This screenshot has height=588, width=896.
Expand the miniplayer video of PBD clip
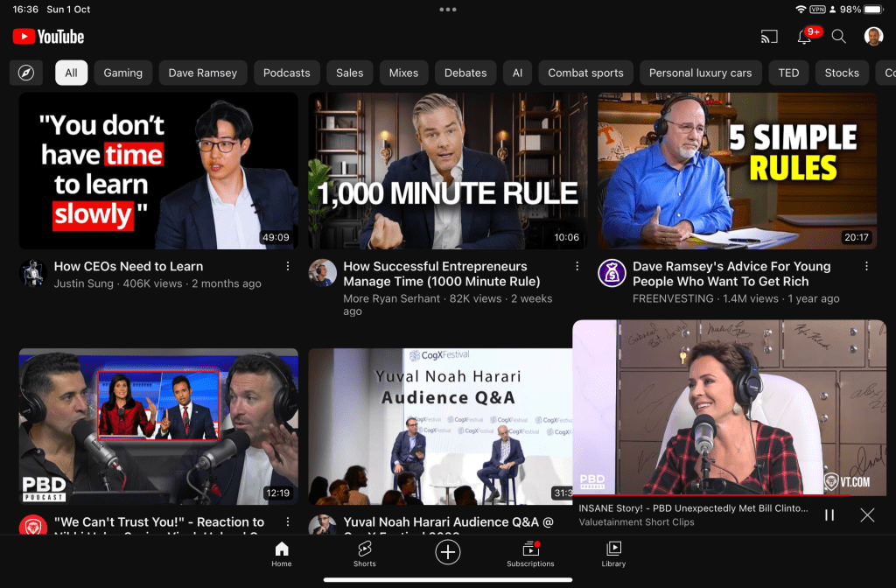click(729, 407)
